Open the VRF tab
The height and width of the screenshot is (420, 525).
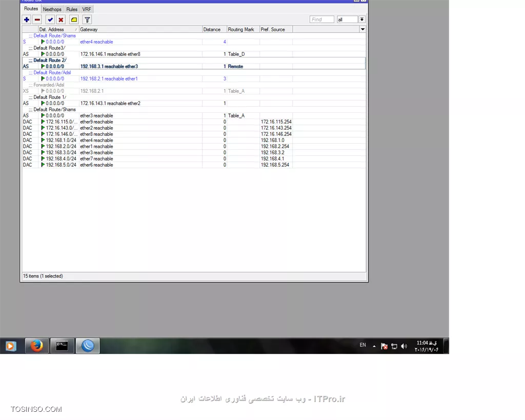87,9
